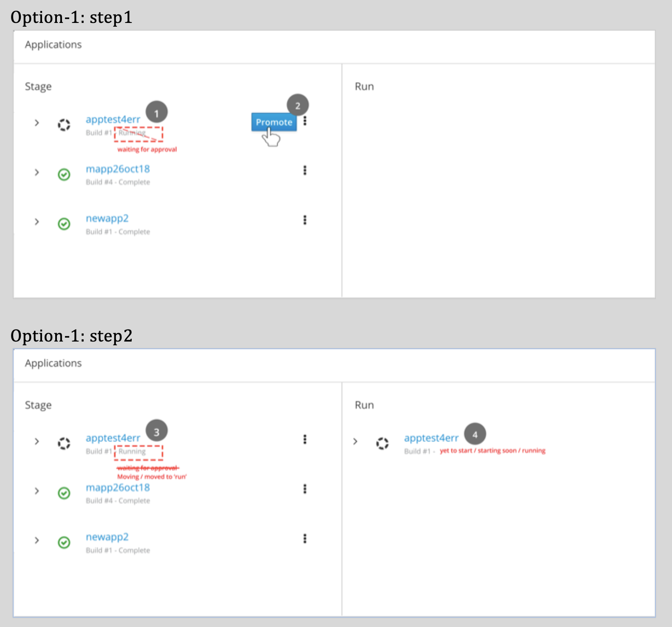Click the complete status toggle on newapp2 in step2
The height and width of the screenshot is (627, 672).
[64, 542]
